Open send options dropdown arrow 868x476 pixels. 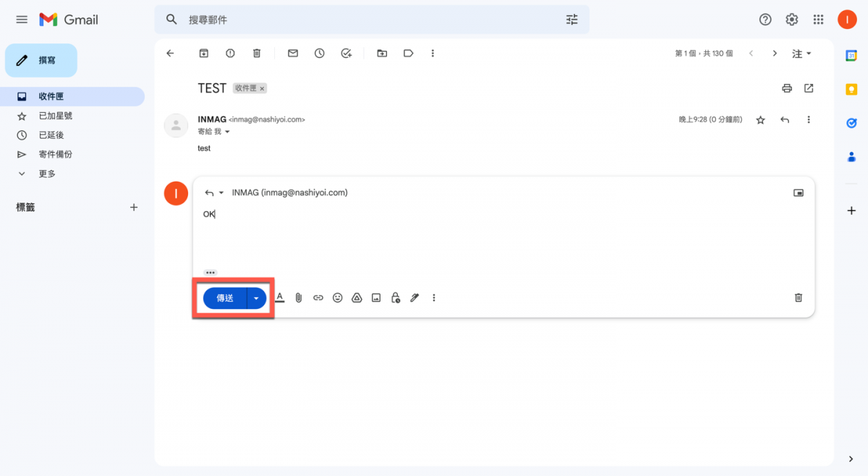(x=257, y=298)
